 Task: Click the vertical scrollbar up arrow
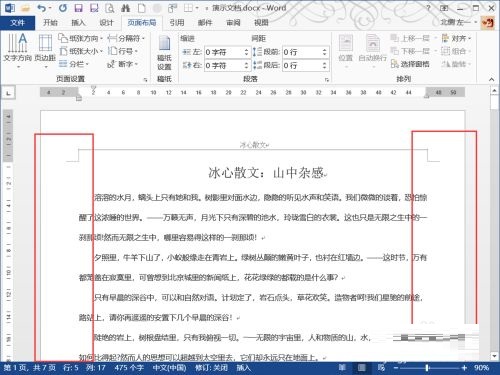point(494,90)
